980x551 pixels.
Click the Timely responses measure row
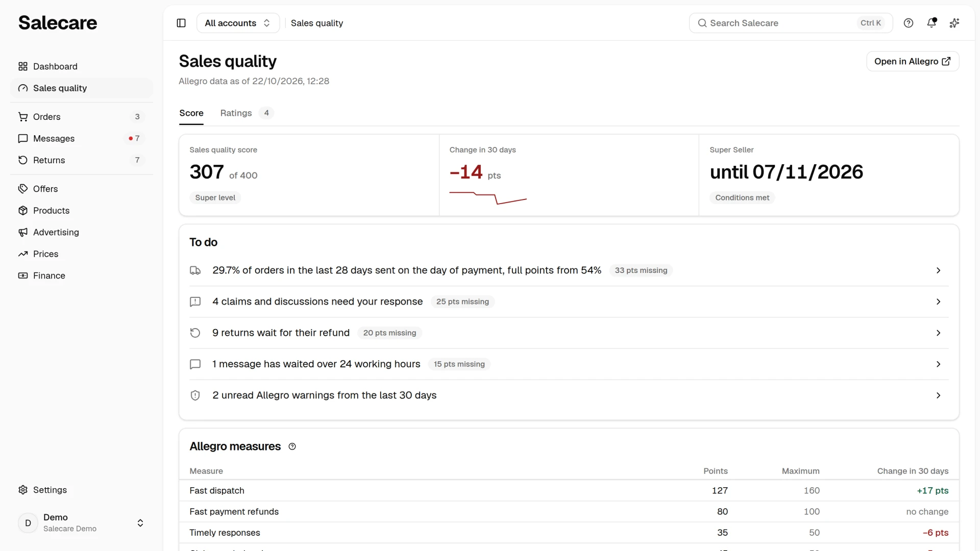[x=569, y=533]
